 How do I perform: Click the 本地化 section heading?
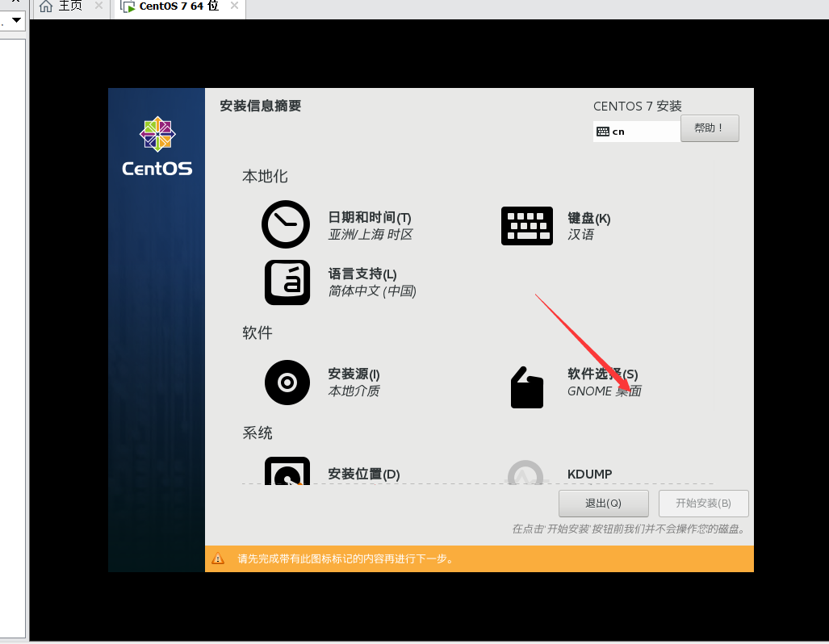265,176
